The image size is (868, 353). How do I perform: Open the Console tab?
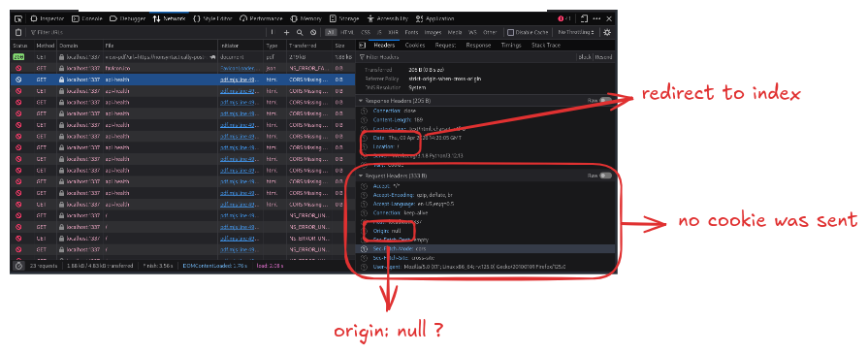pyautogui.click(x=87, y=18)
